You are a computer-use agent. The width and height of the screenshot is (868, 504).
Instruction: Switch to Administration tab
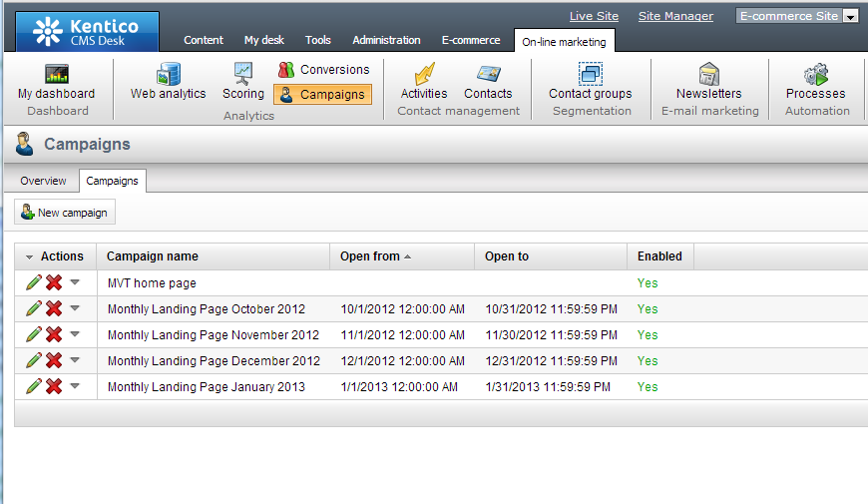click(x=386, y=40)
